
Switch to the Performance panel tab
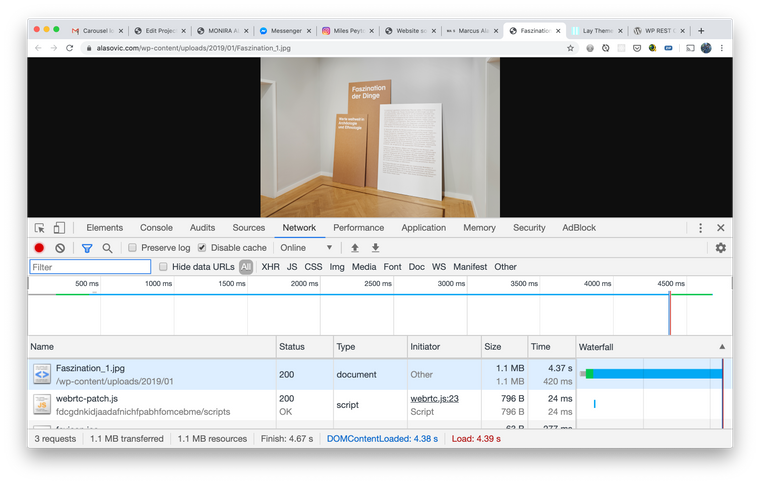click(x=358, y=228)
